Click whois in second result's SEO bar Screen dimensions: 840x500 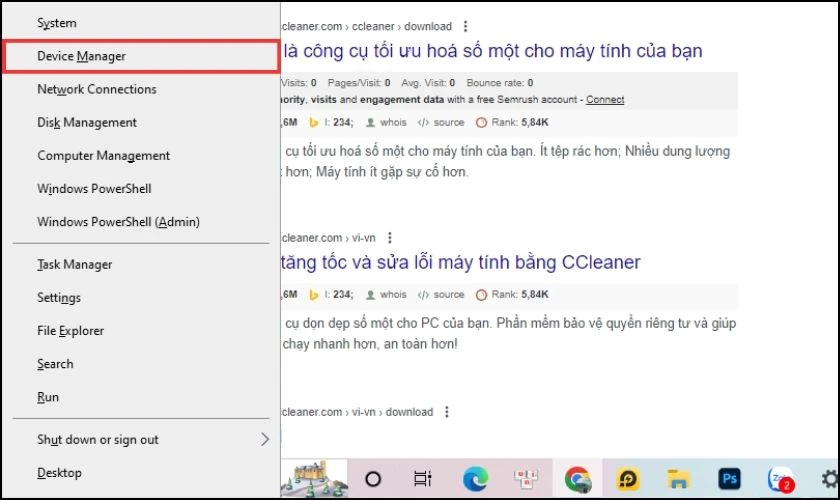(386, 295)
